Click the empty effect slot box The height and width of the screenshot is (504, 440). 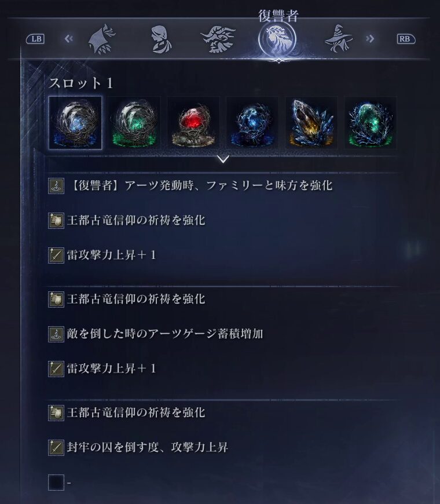56,483
